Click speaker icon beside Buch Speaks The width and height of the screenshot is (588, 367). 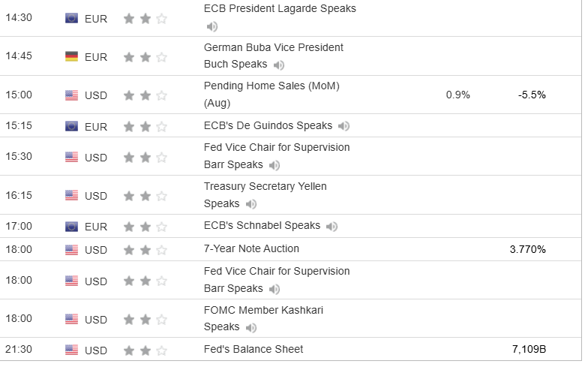point(280,65)
